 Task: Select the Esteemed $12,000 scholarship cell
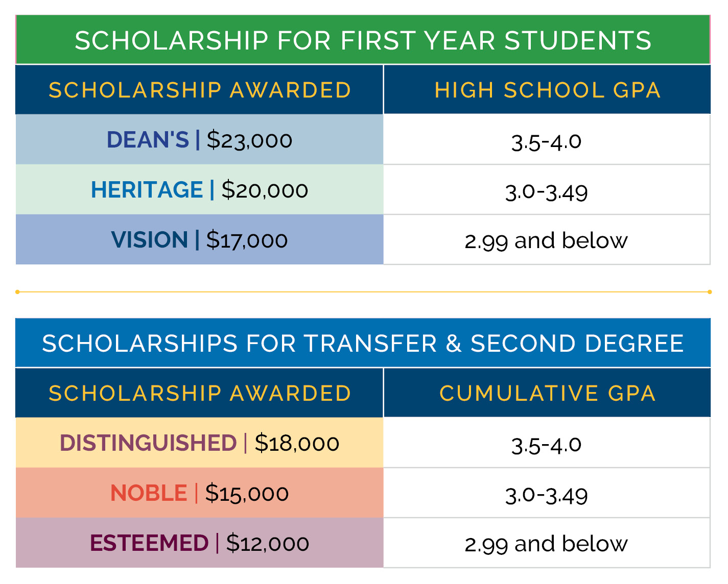(x=199, y=543)
